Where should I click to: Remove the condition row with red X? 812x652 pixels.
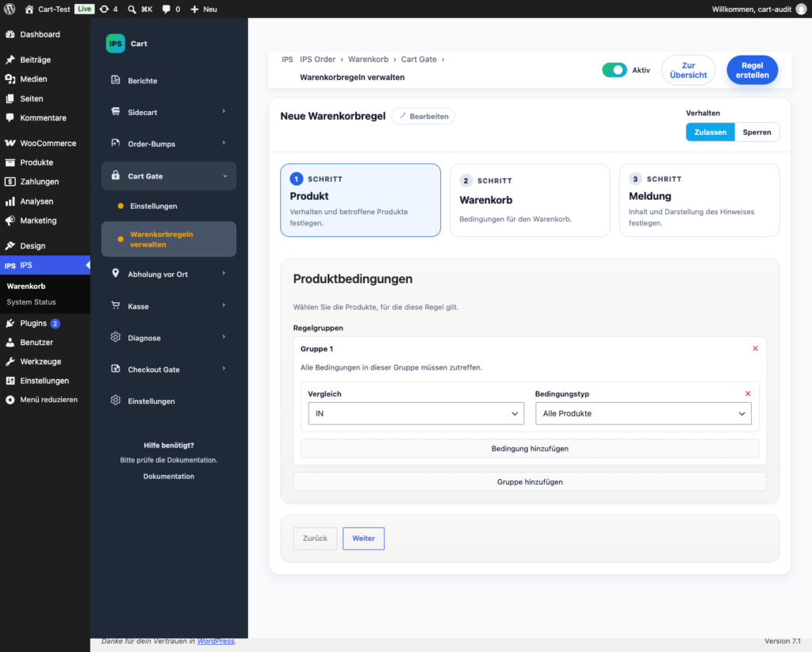[x=748, y=393]
